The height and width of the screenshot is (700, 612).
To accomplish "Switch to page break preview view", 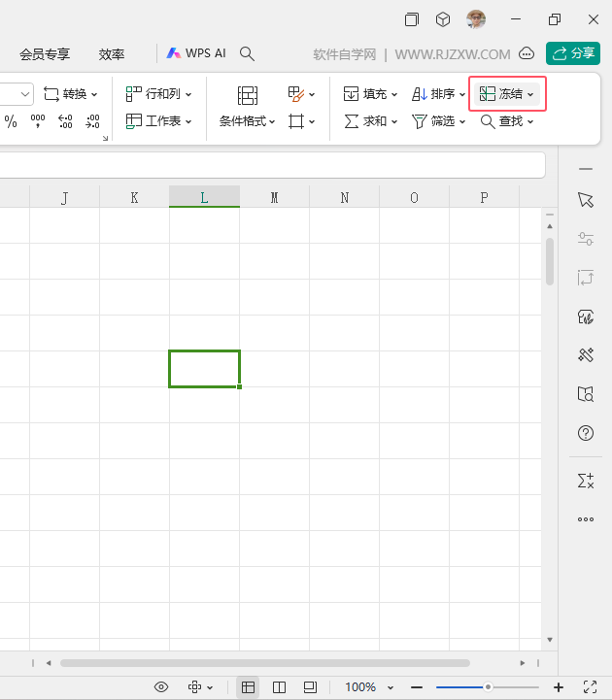I will [x=279, y=686].
